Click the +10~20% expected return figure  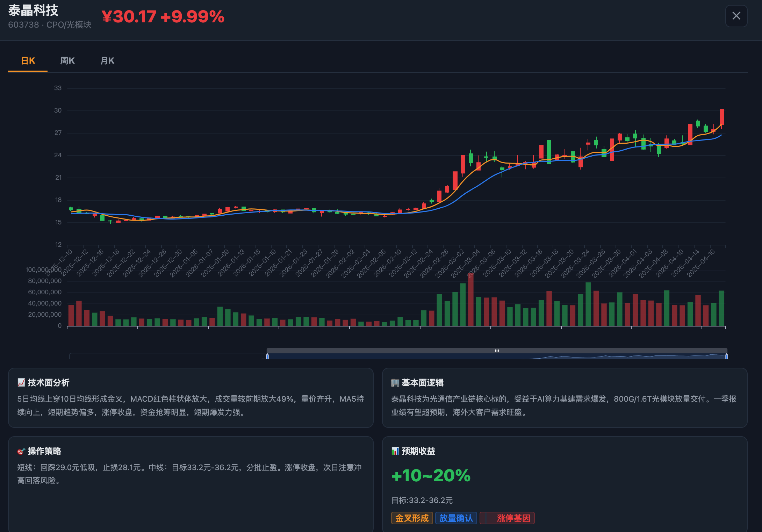tap(431, 475)
